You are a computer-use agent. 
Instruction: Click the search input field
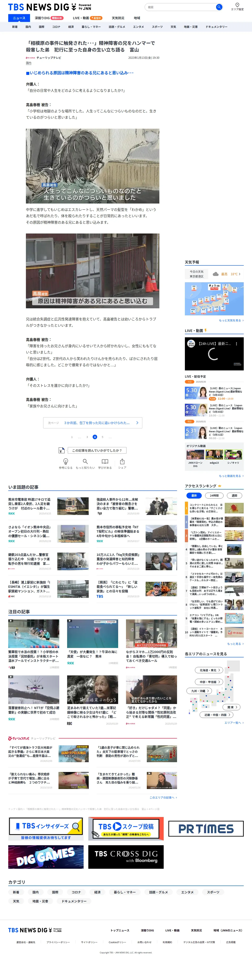[180, 7]
